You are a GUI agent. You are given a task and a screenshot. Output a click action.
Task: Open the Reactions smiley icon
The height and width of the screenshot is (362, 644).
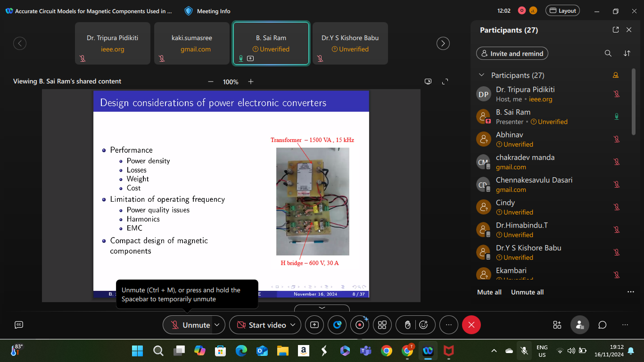(x=423, y=325)
